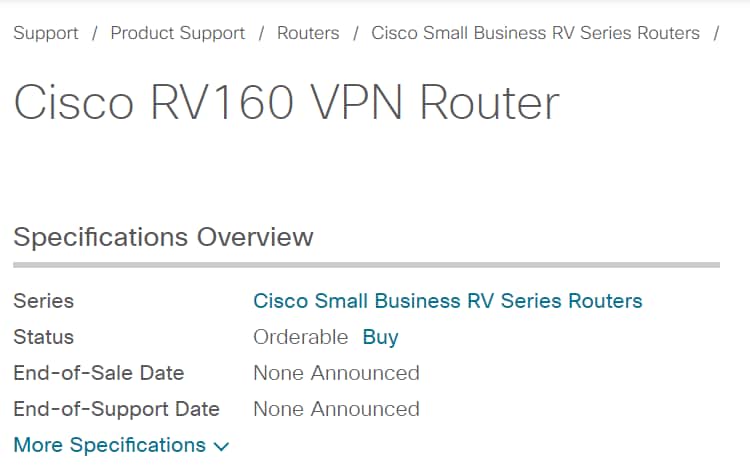
Task: Select None Announced beside End-of-Sale Date
Action: [x=336, y=373]
